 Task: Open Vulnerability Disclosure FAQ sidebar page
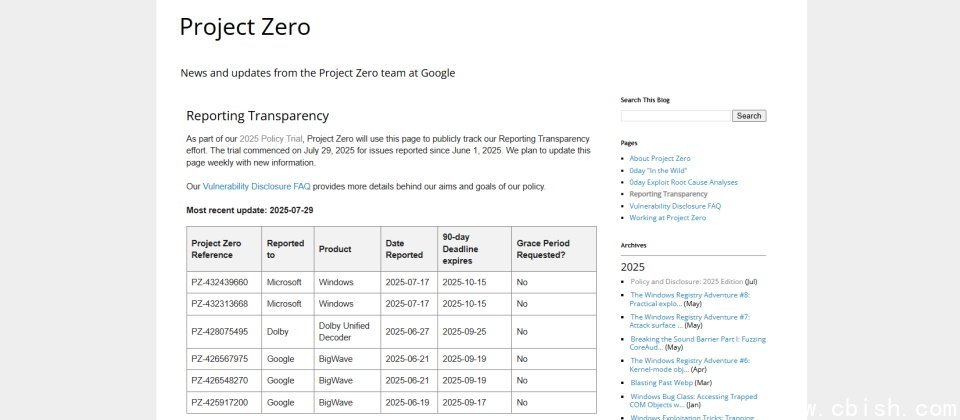[675, 206]
